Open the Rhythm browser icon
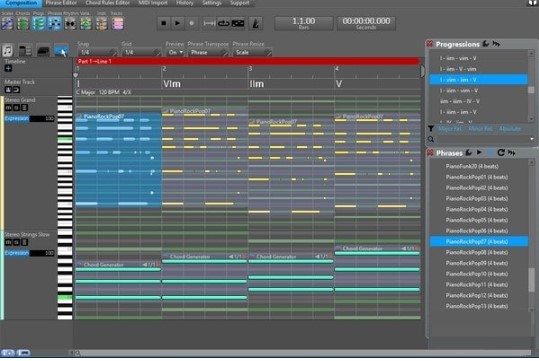This screenshot has width=539, height=361. pos(70,24)
